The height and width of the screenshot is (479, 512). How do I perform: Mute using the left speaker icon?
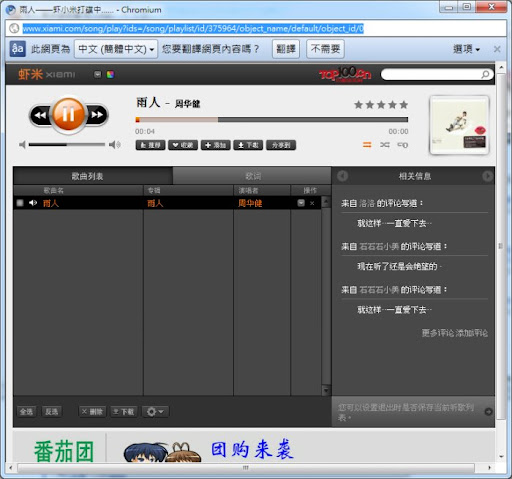(22, 145)
